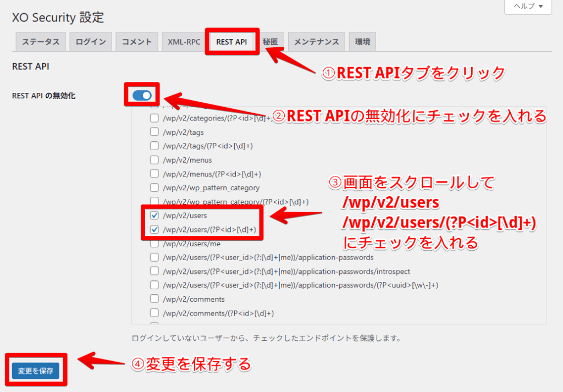Enable the /wp/v2/comments checkbox
Viewport: 563px width, 392px height.
[154, 299]
